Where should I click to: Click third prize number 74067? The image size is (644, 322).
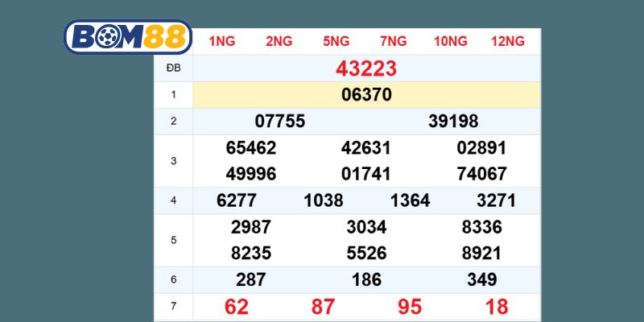(481, 174)
